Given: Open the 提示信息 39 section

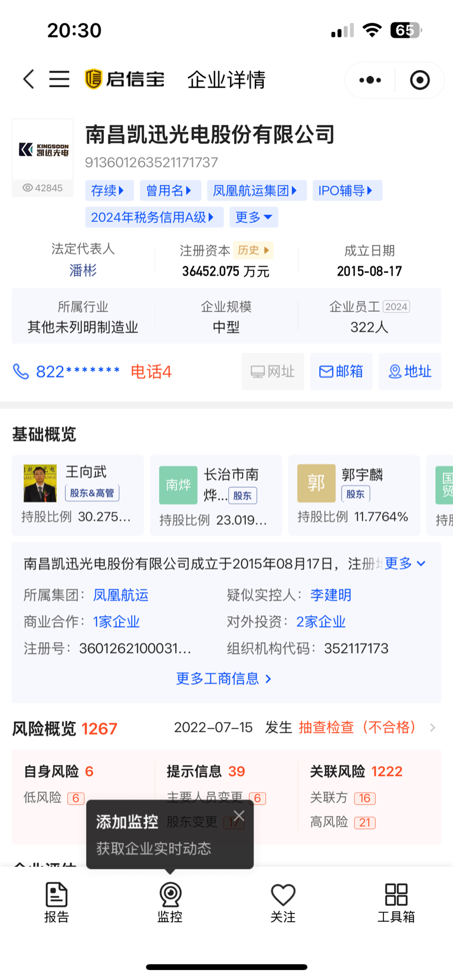Looking at the screenshot, I should tap(206, 771).
